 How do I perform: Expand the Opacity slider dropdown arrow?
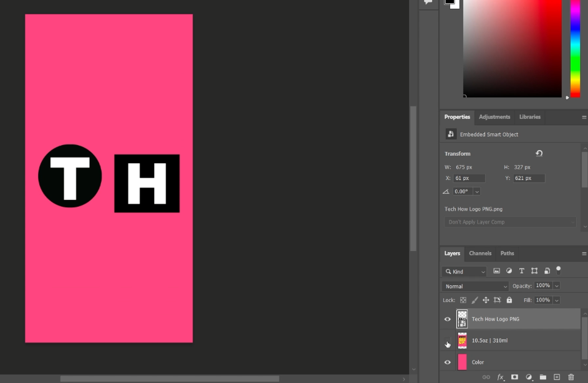[x=556, y=286]
